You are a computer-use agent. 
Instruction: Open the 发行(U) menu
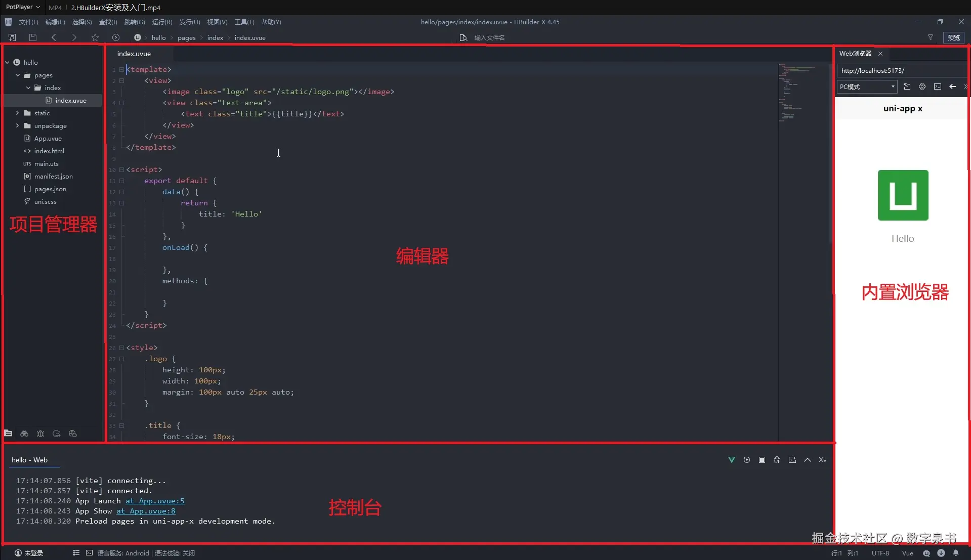pyautogui.click(x=190, y=22)
